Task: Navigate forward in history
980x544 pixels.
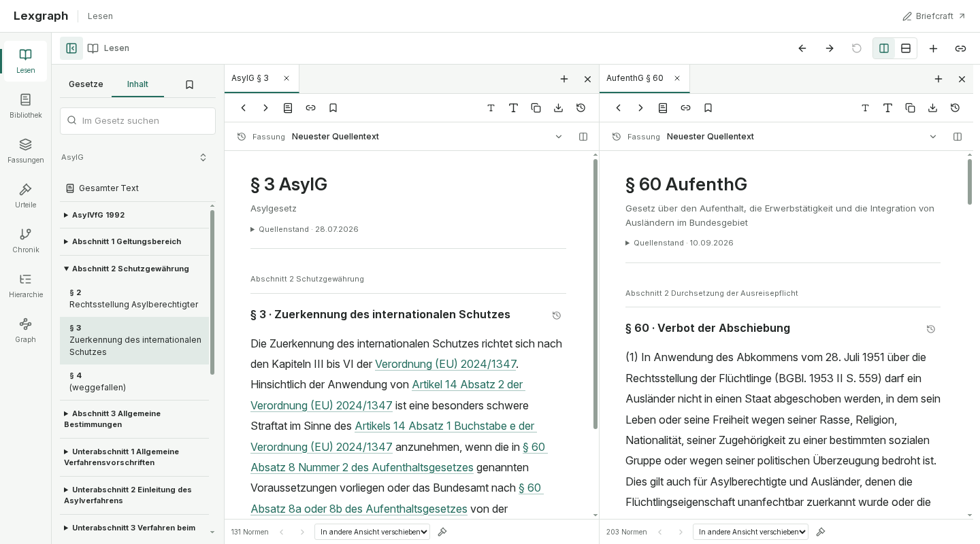Action: pos(830,48)
